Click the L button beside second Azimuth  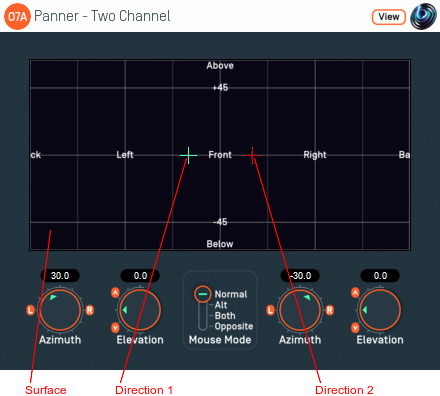point(270,310)
